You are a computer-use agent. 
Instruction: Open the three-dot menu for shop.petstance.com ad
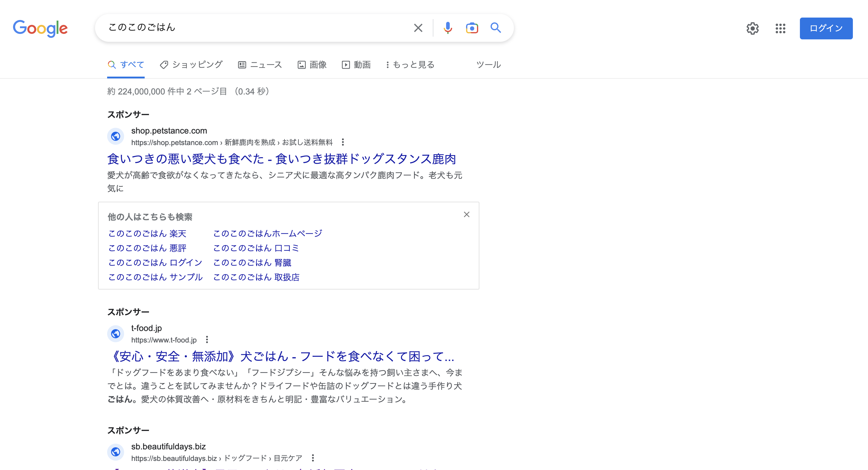[343, 142]
